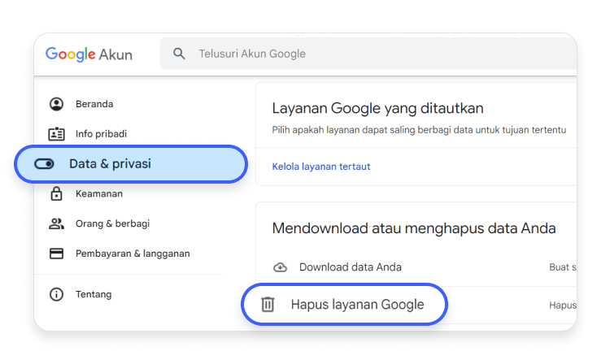Focus the Telusuri Akun Google search field
The width and height of the screenshot is (610, 364).
(368, 54)
